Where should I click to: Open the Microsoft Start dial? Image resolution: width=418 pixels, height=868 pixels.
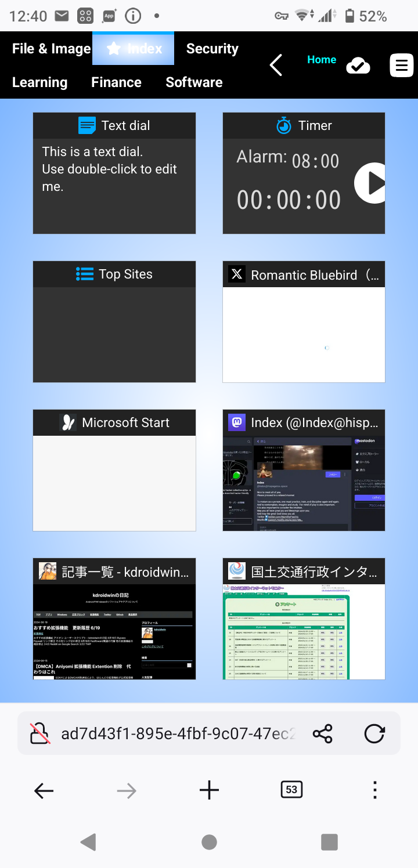pyautogui.click(x=114, y=470)
